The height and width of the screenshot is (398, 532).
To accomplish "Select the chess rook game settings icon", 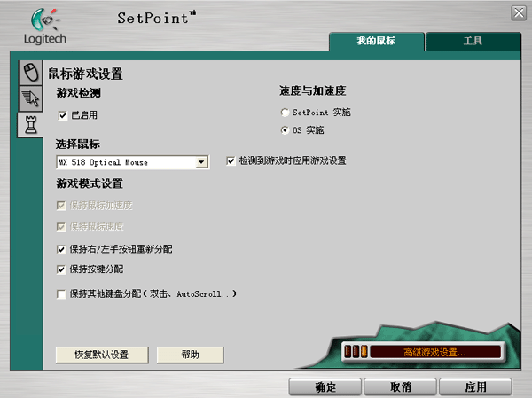I will pyautogui.click(x=30, y=125).
